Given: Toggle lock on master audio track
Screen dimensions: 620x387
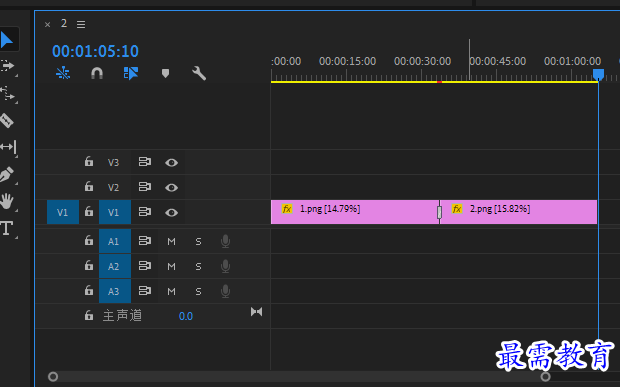Looking at the screenshot, I should pyautogui.click(x=89, y=315).
